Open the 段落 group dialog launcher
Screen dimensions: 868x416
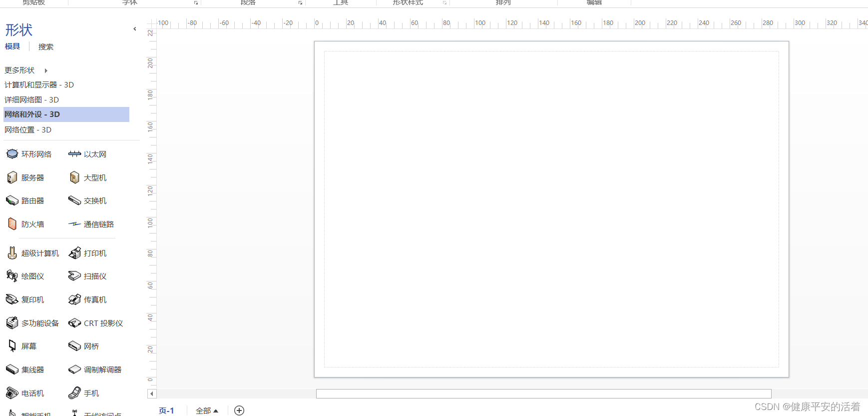(x=301, y=3)
